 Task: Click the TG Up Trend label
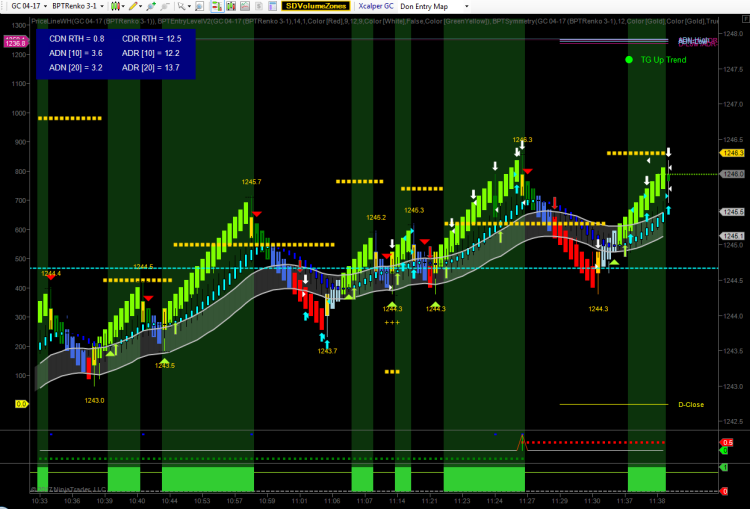tap(663, 60)
